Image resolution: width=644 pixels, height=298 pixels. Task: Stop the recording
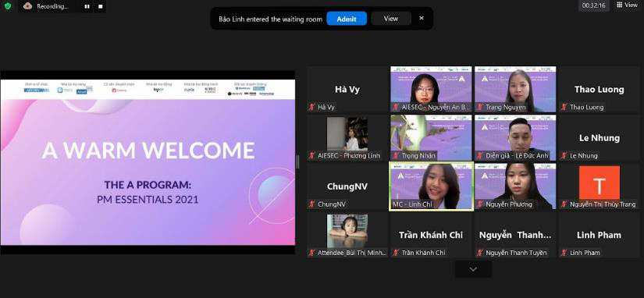100,6
